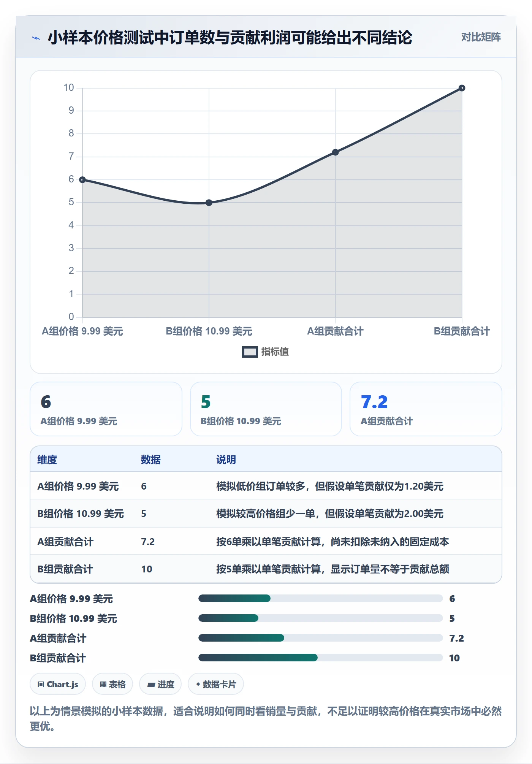Click the 数据 column header in the table

tap(151, 460)
